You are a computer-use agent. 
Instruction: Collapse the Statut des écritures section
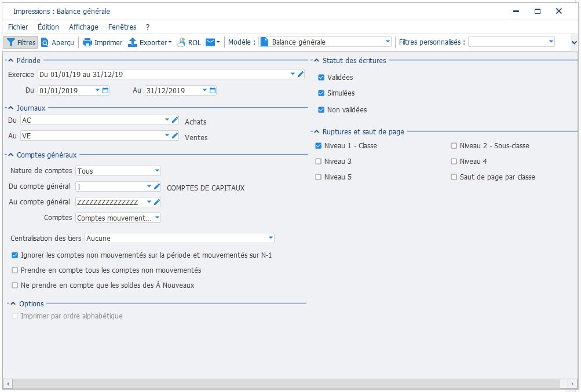pos(316,60)
